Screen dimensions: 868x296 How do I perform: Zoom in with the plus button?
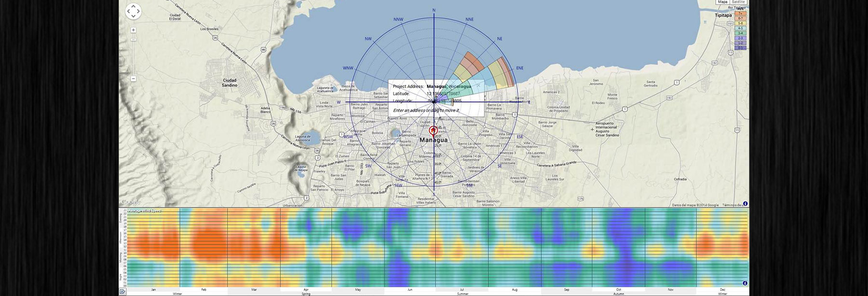[134, 30]
